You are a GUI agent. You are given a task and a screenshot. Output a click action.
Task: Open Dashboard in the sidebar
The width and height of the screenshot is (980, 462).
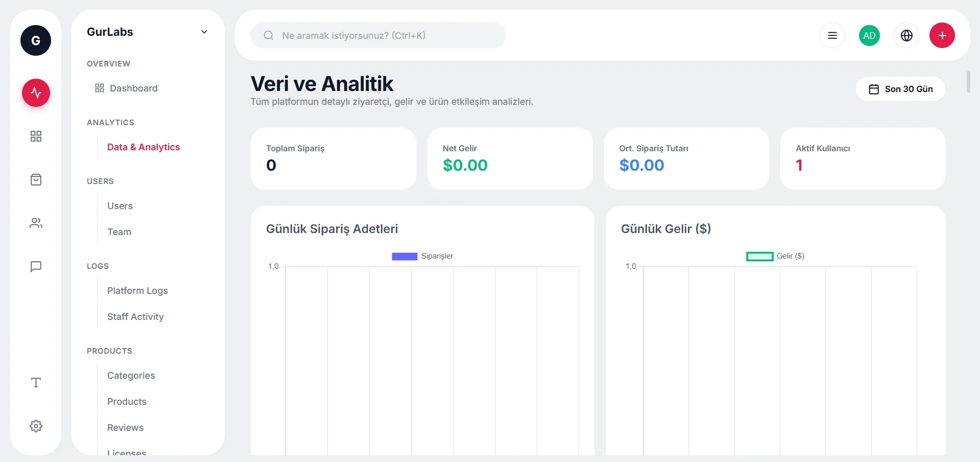pyautogui.click(x=134, y=88)
